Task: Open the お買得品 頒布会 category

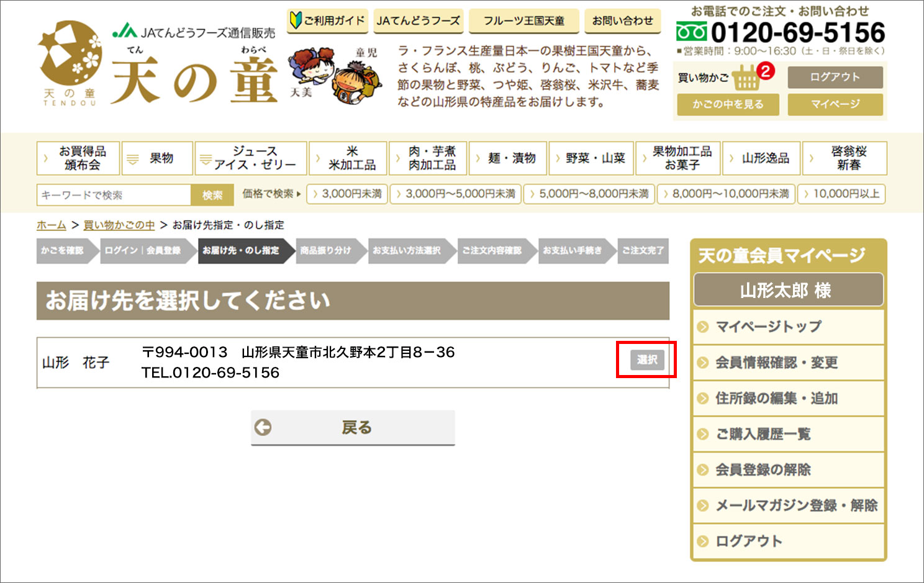Action: pyautogui.click(x=78, y=158)
